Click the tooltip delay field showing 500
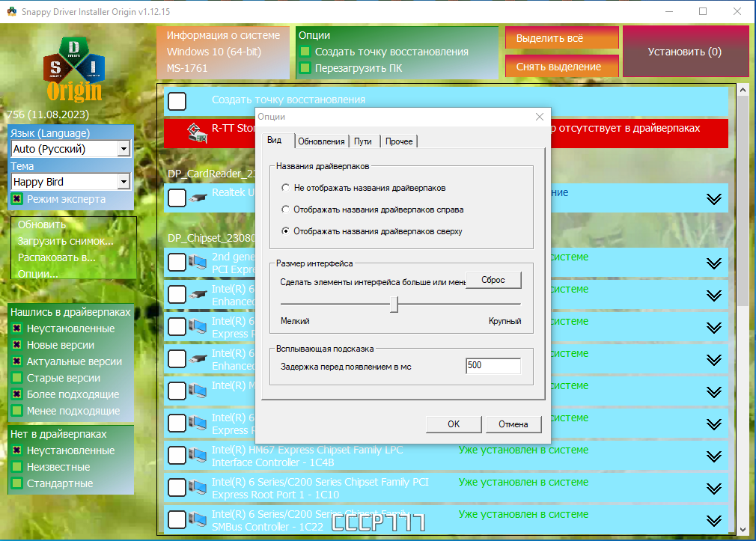This screenshot has height=541, width=756. [493, 365]
